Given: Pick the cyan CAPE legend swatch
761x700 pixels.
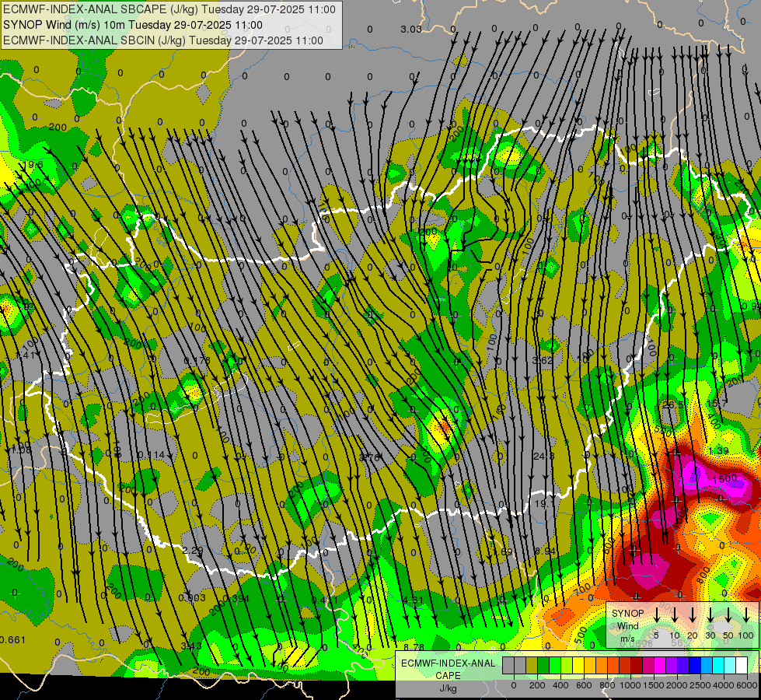Looking at the screenshot, I should 718,665.
